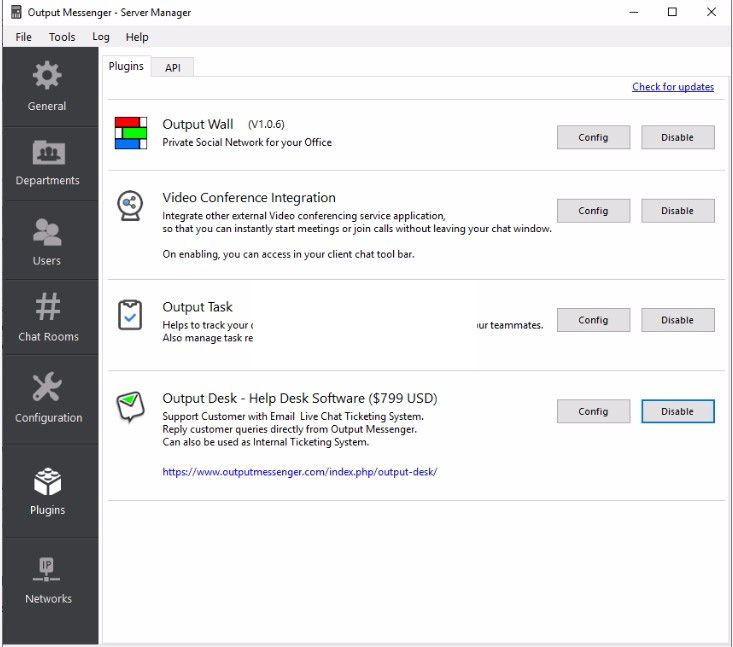The height and width of the screenshot is (647, 733).
Task: Open the File menu
Action: 23,37
